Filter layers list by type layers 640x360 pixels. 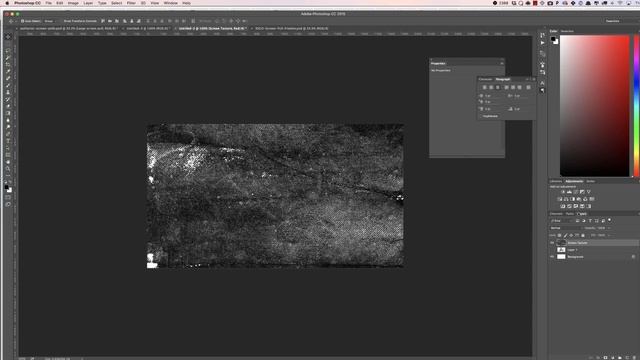[x=590, y=221]
